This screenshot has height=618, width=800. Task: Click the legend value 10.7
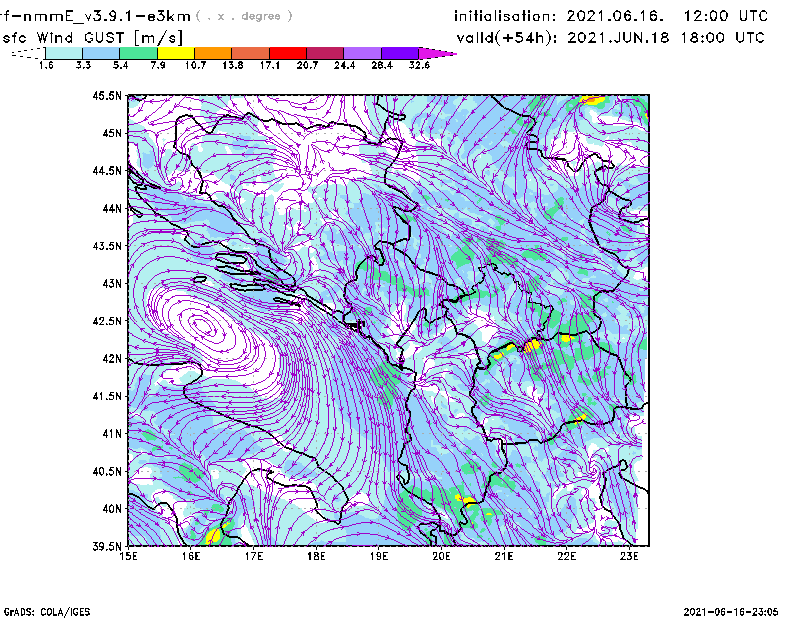[195, 65]
